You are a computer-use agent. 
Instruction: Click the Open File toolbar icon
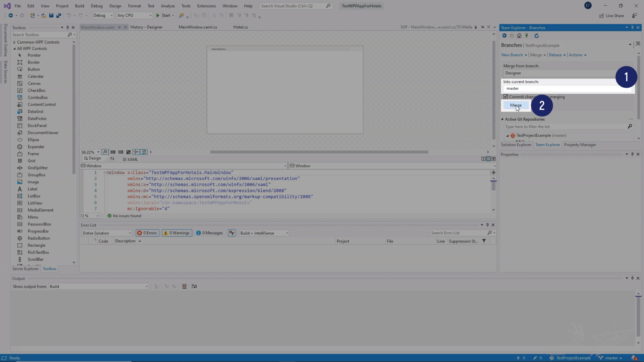click(x=44, y=15)
